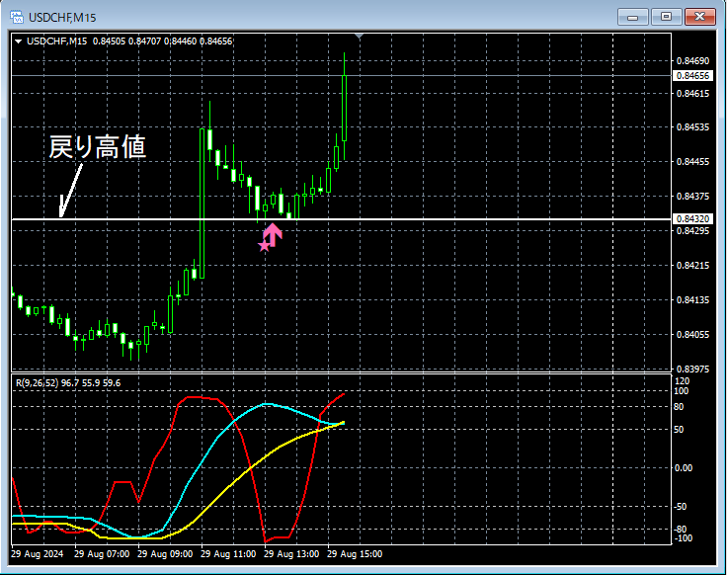Click the current price label 0.84656
The image size is (728, 575).
pos(692,76)
